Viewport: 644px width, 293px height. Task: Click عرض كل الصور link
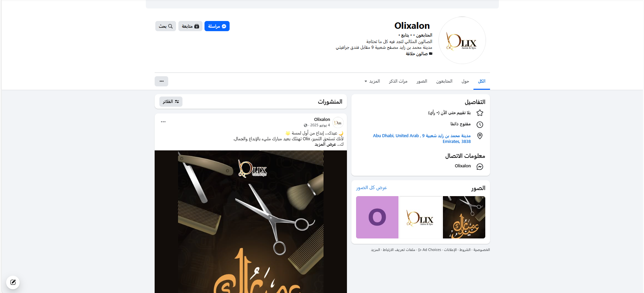pos(371,188)
